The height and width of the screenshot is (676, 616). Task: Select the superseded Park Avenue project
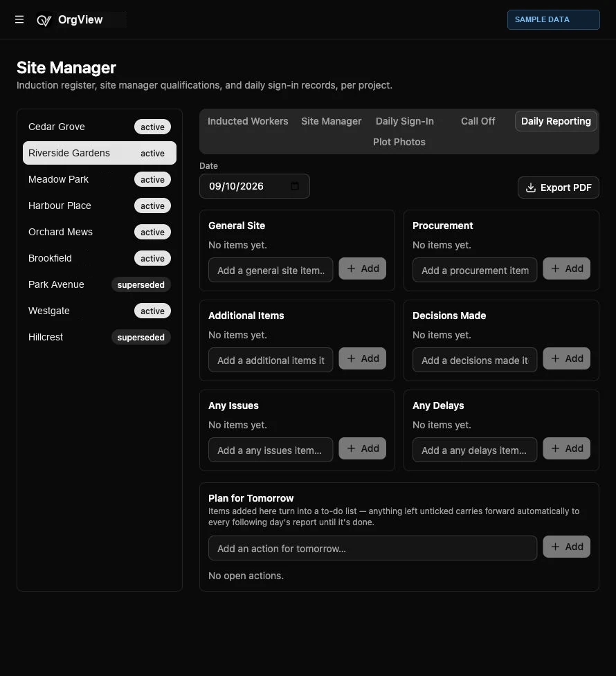pyautogui.click(x=99, y=284)
